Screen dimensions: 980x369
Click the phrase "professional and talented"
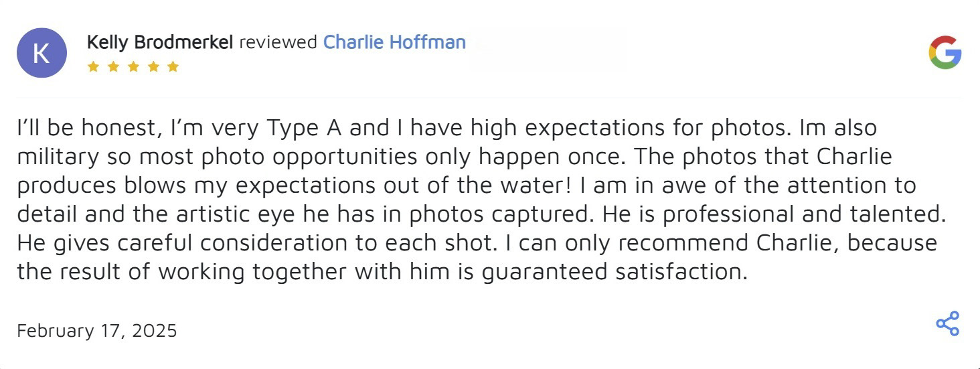pos(797,214)
